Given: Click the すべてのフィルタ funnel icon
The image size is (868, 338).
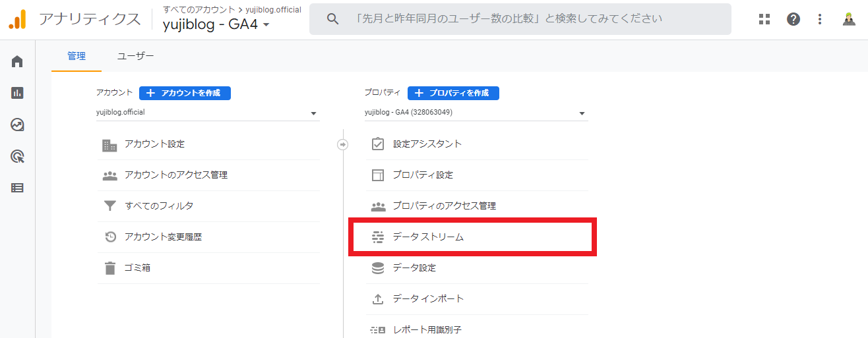Looking at the screenshot, I should pyautogui.click(x=109, y=206).
